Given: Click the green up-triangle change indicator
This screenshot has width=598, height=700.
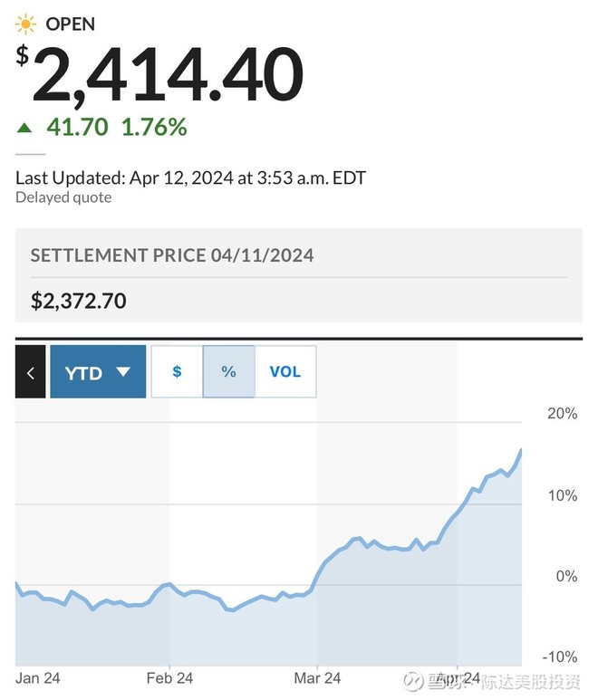Looking at the screenshot, I should coord(24,128).
